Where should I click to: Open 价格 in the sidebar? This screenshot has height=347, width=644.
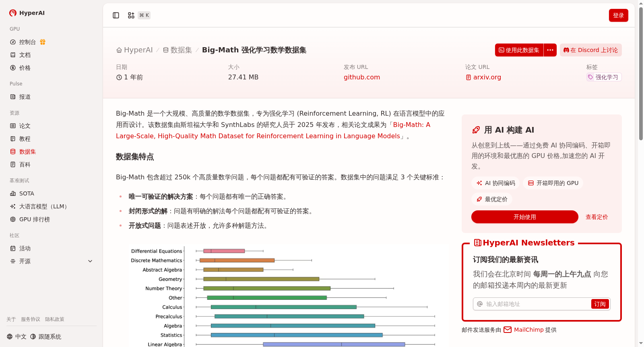(25, 68)
